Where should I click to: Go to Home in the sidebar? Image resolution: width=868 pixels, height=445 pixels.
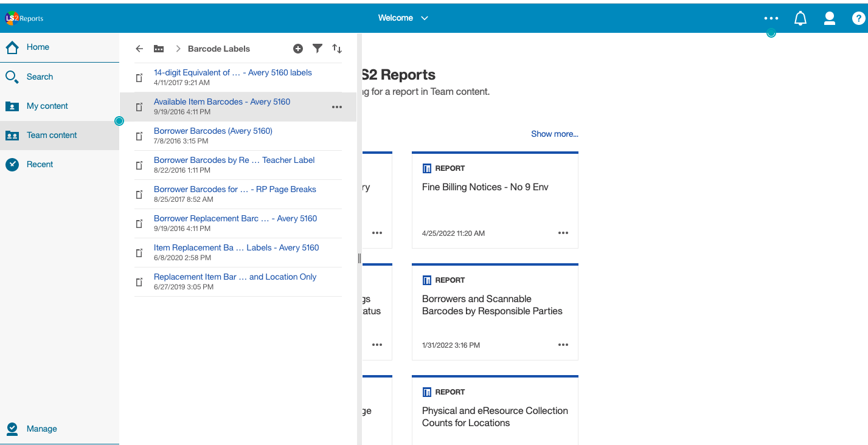click(x=60, y=47)
